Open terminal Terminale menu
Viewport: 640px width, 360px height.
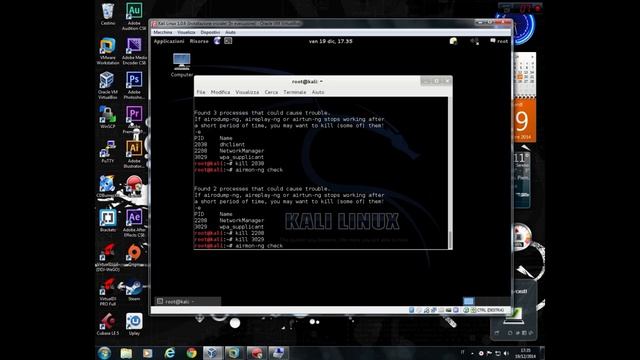(295, 92)
